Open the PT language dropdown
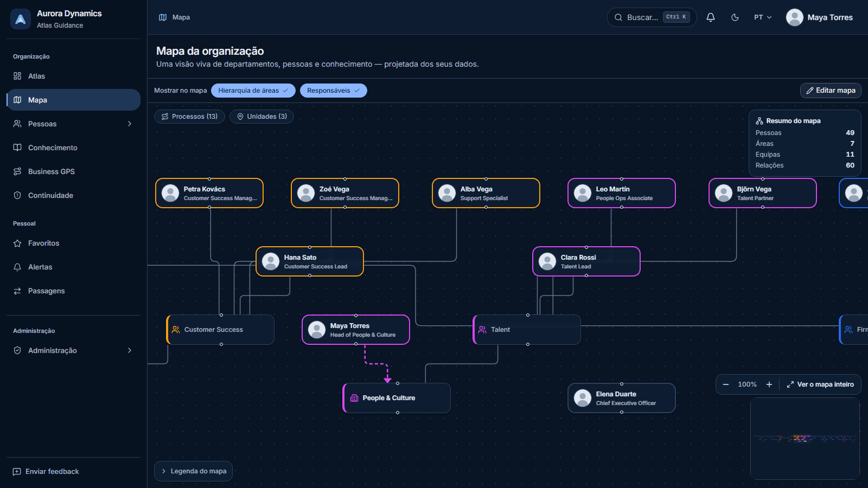The height and width of the screenshot is (488, 868). 763,17
